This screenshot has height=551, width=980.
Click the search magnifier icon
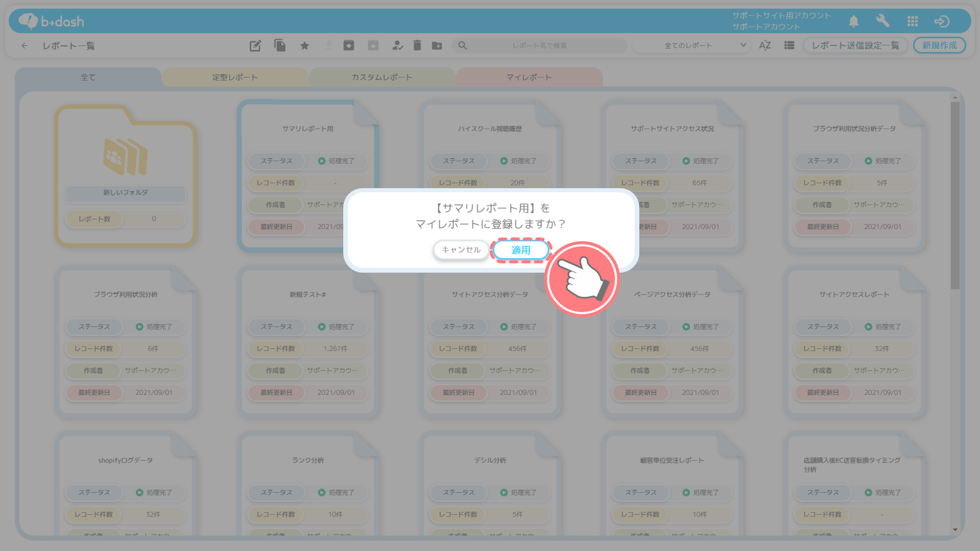463,46
